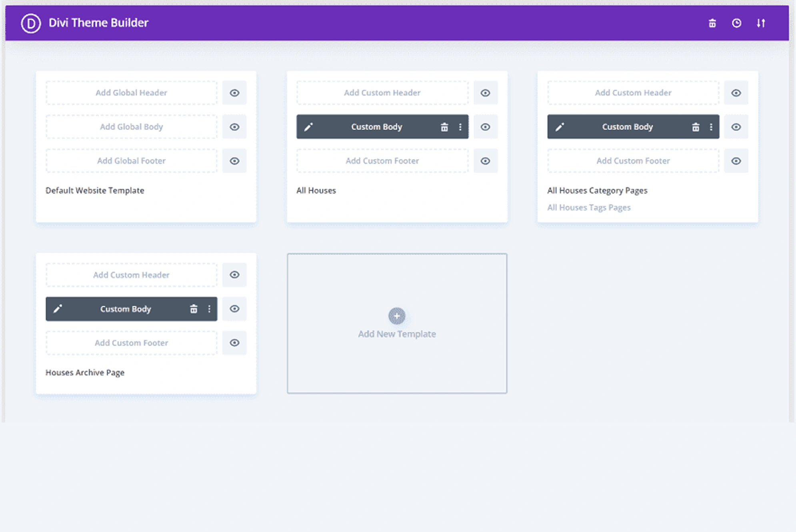Click Add Global Body

(131, 127)
